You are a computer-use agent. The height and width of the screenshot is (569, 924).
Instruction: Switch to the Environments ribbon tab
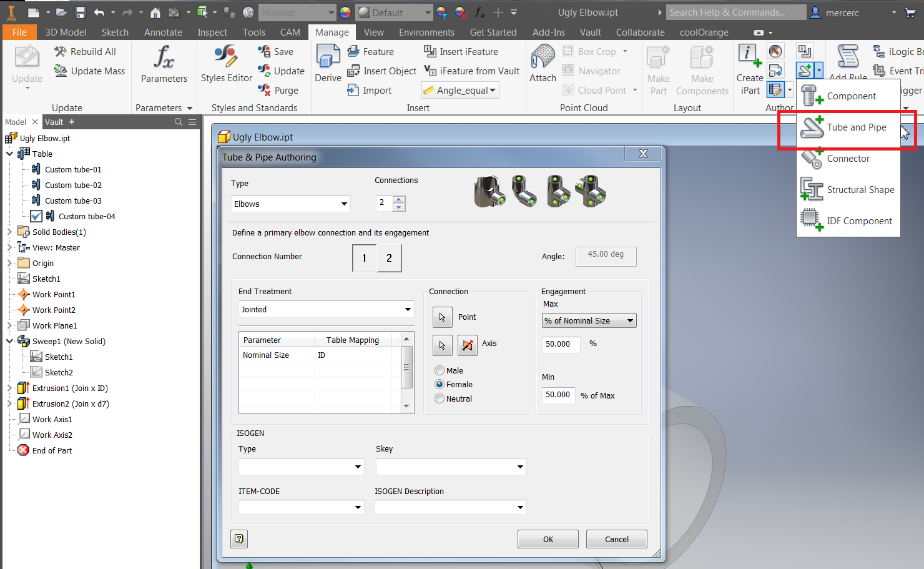click(x=426, y=32)
